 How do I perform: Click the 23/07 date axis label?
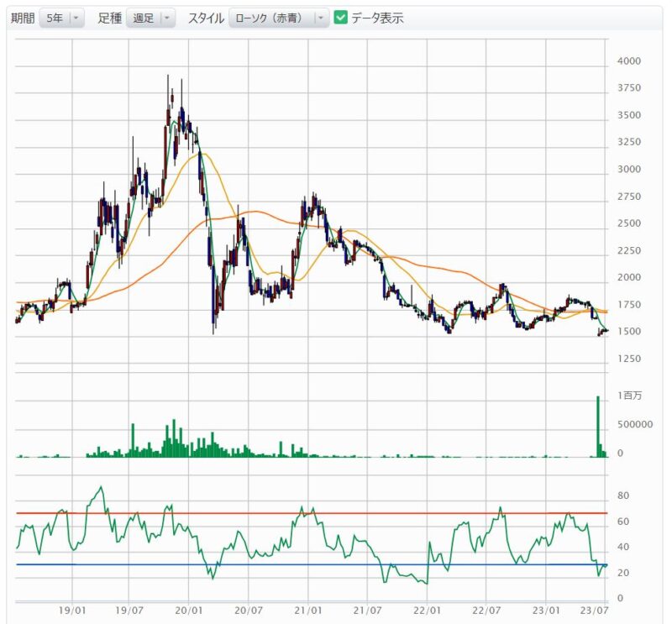(x=594, y=610)
